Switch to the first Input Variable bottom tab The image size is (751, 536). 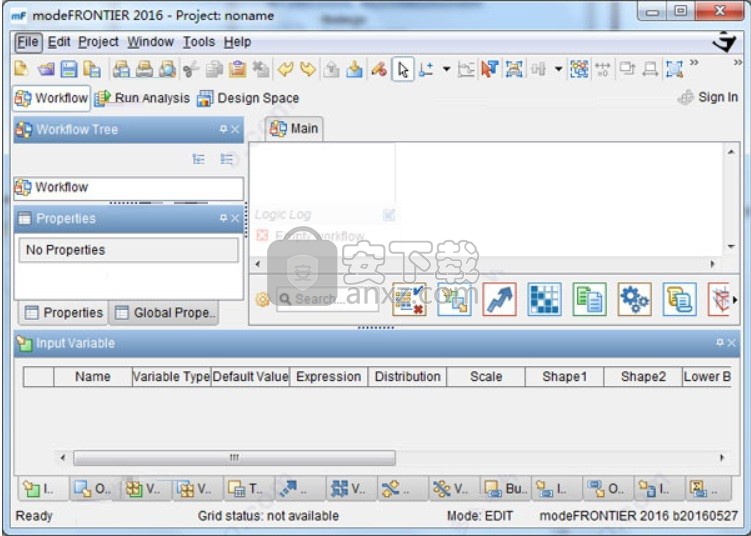pyautogui.click(x=44, y=488)
